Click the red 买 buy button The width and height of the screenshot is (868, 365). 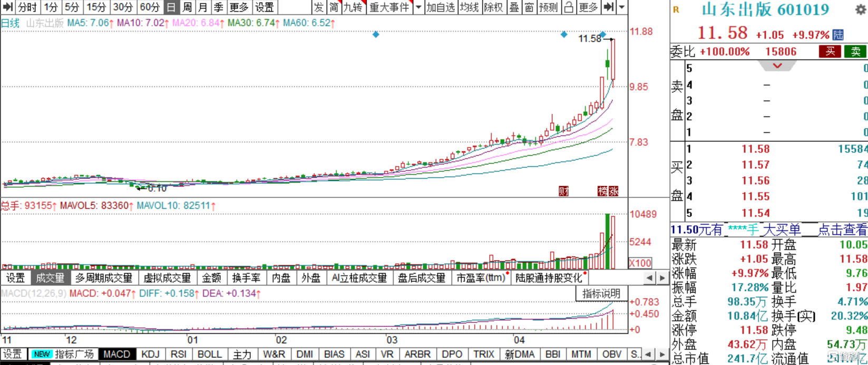click(830, 51)
